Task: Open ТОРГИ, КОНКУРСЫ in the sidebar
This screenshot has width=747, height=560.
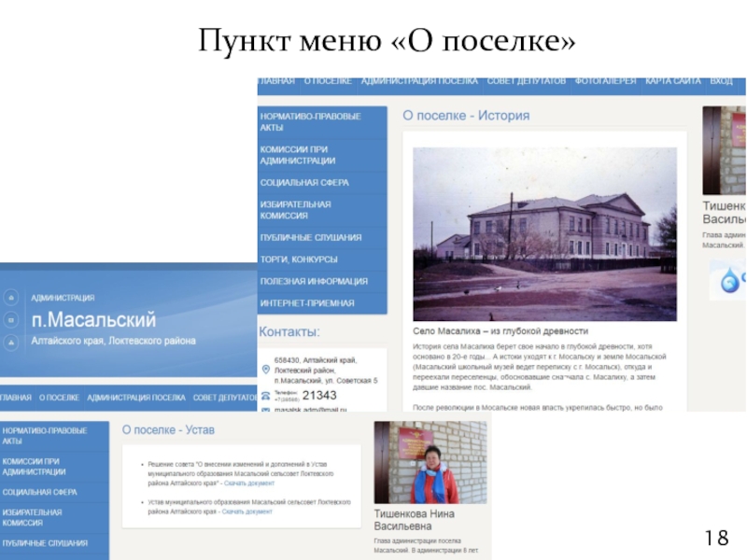Action: pyautogui.click(x=322, y=259)
